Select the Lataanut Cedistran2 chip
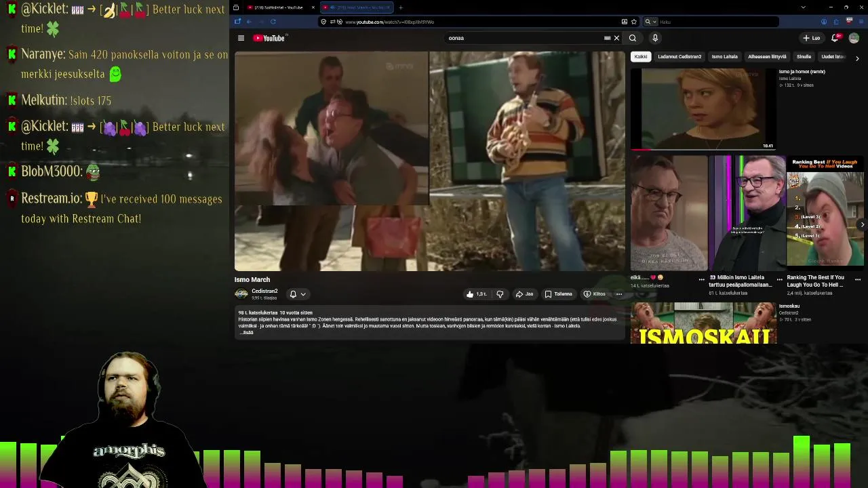Viewport: 868px width, 488px height. [x=679, y=57]
